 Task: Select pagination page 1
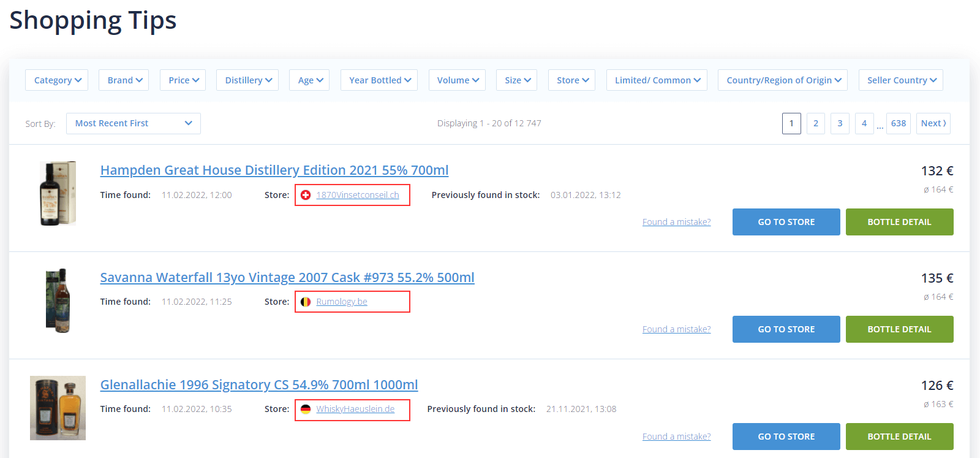pos(791,123)
